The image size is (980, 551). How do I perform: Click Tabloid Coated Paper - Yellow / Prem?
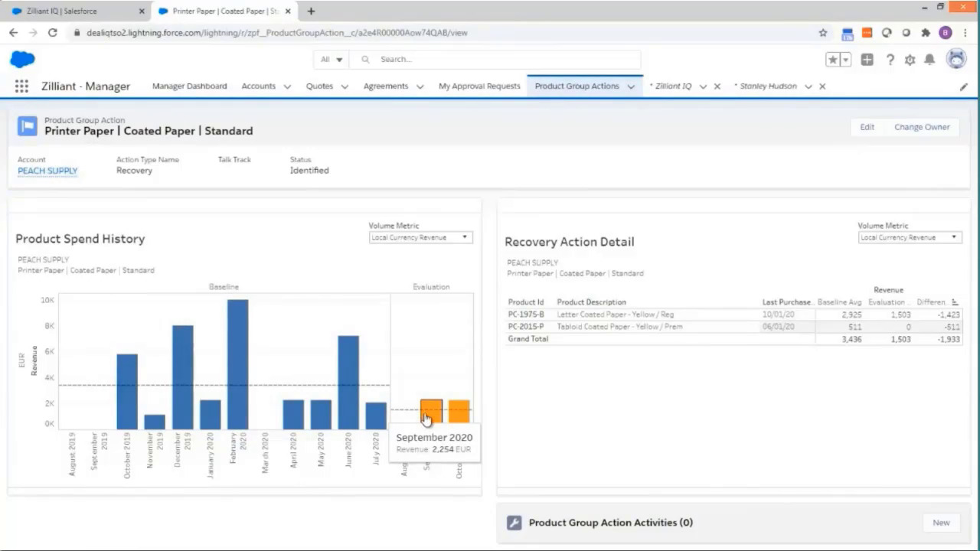tap(619, 327)
